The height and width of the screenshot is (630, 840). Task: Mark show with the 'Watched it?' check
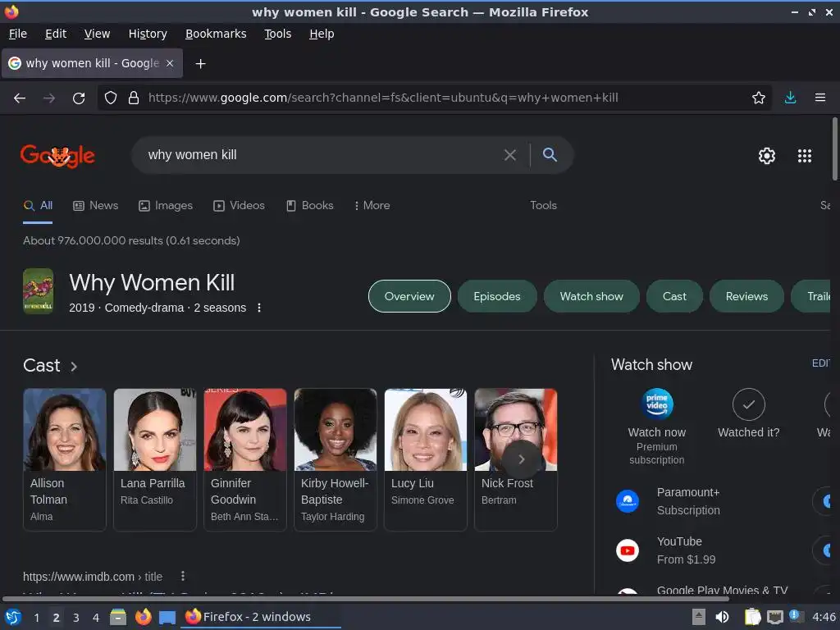pyautogui.click(x=748, y=404)
